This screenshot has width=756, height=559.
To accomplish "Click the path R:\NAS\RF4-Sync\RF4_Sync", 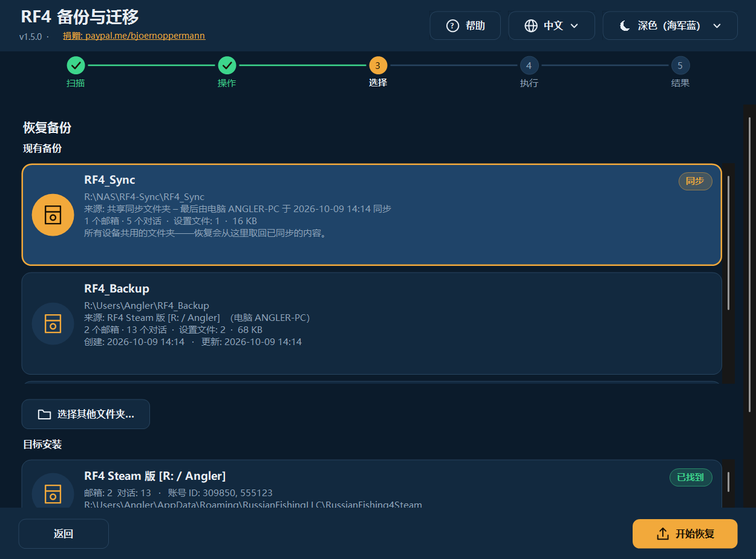I will tap(144, 197).
